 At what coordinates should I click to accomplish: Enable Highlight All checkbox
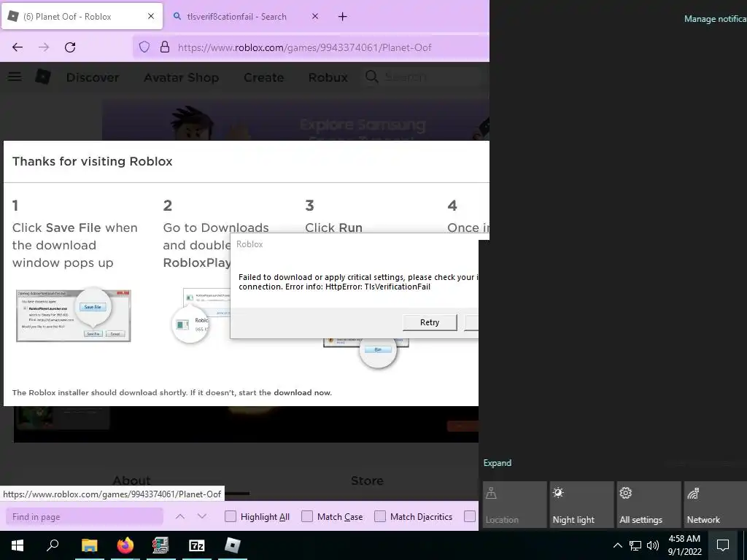click(230, 517)
